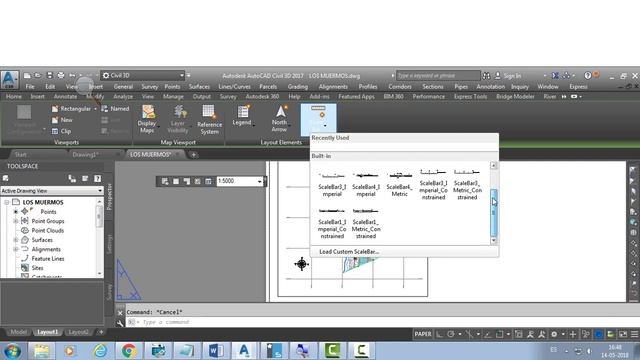640x360 pixels.
Task: Collapse the LOS MUERMOS tree node
Action: point(7,202)
